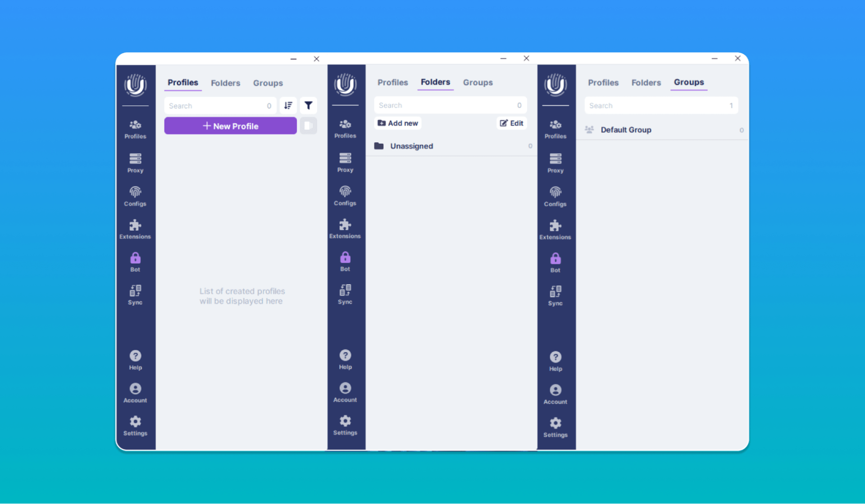Open Settings in the left window sidebar

tap(135, 426)
